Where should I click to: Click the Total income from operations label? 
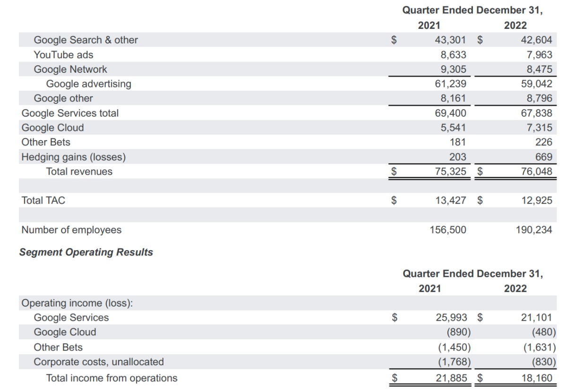coord(112,378)
